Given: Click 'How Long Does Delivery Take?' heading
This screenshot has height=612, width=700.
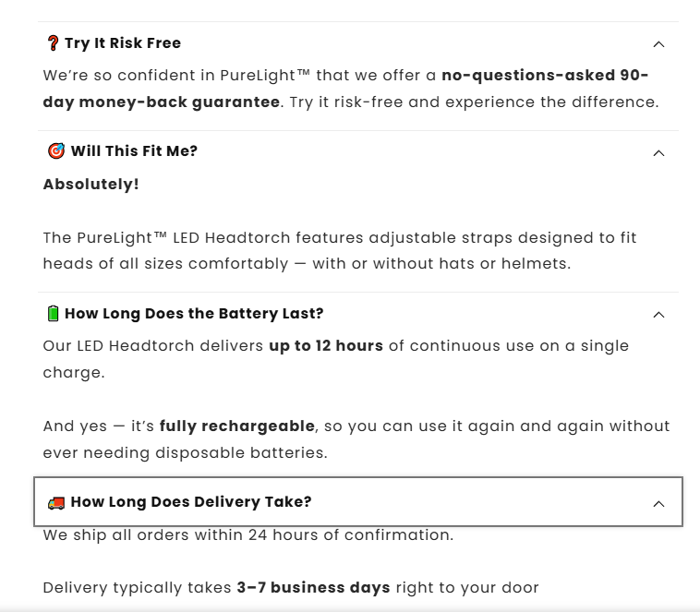Looking at the screenshot, I should point(191,502).
